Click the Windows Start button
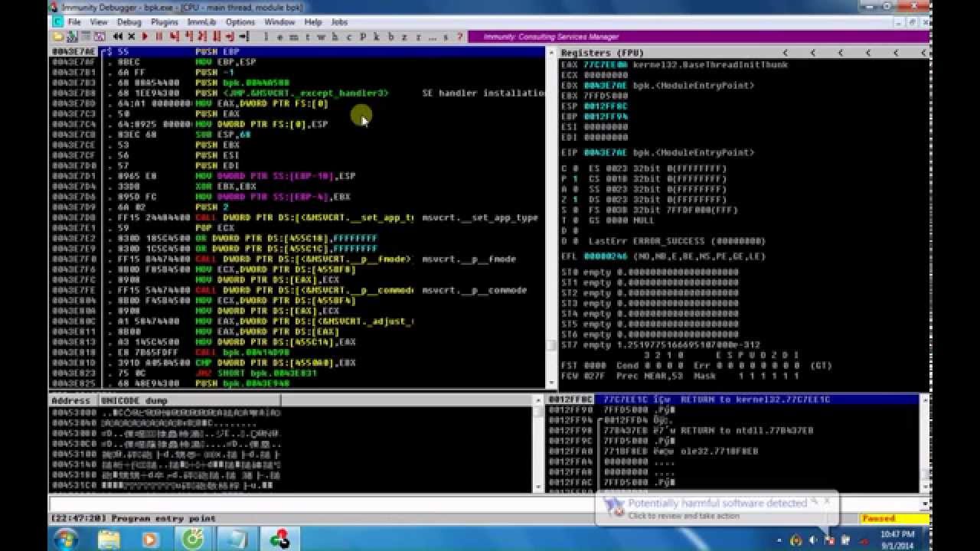This screenshot has height=551, width=980. coord(65,539)
